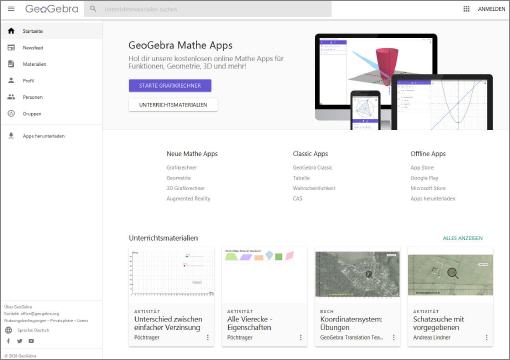Screen dimensions: 510x360
Task: Open the apps grid icon
Action: tap(466, 9)
